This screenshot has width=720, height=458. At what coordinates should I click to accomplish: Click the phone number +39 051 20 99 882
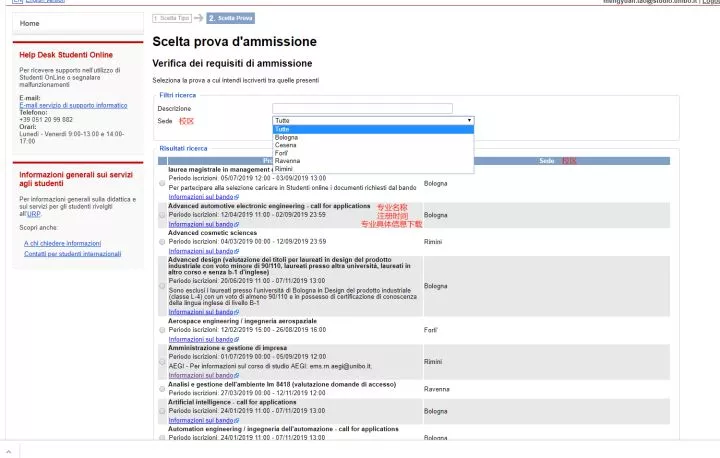click(46, 119)
